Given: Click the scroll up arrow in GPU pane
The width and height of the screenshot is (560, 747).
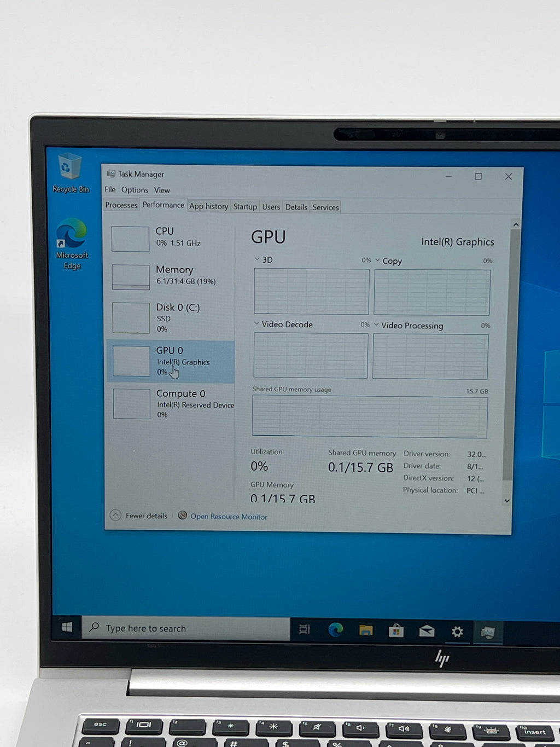Looking at the screenshot, I should point(515,224).
